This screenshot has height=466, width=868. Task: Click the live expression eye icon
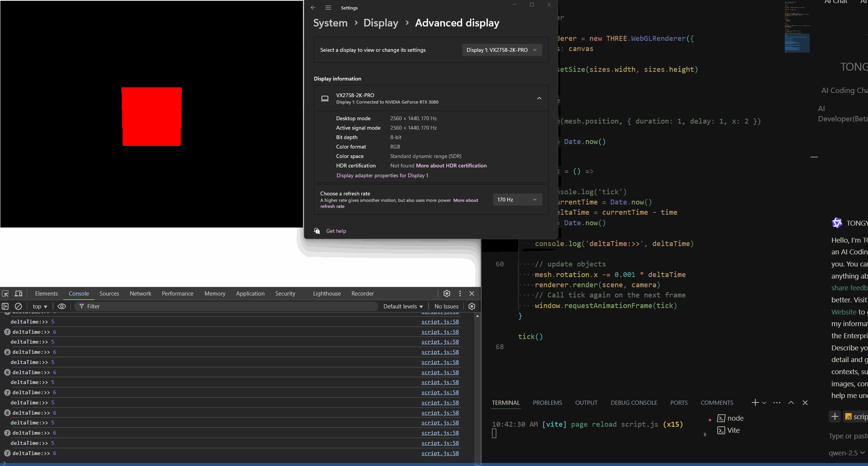click(x=62, y=306)
